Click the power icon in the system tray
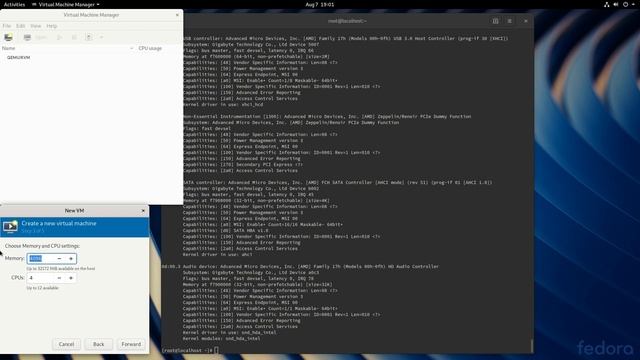 [x=625, y=4]
